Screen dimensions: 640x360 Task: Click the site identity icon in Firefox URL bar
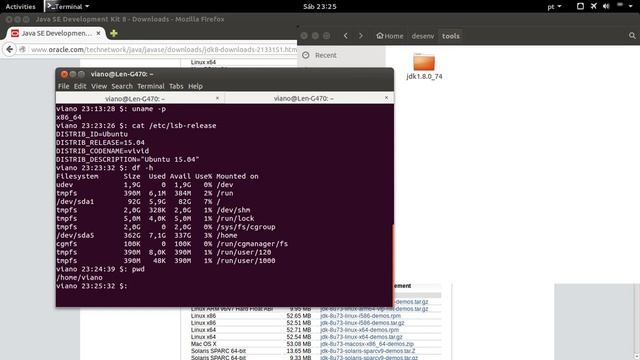[22, 49]
